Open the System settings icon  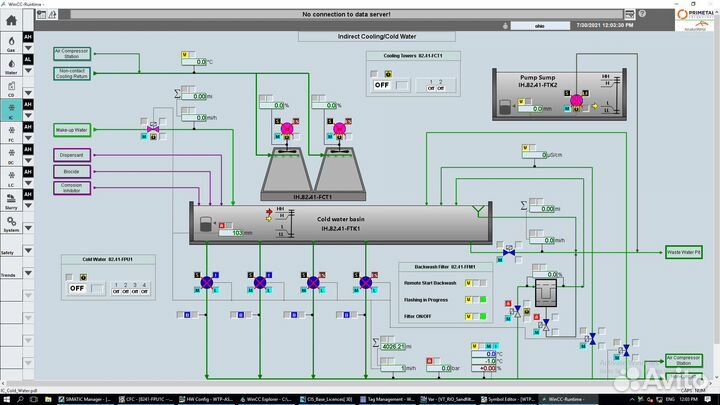pos(11,221)
